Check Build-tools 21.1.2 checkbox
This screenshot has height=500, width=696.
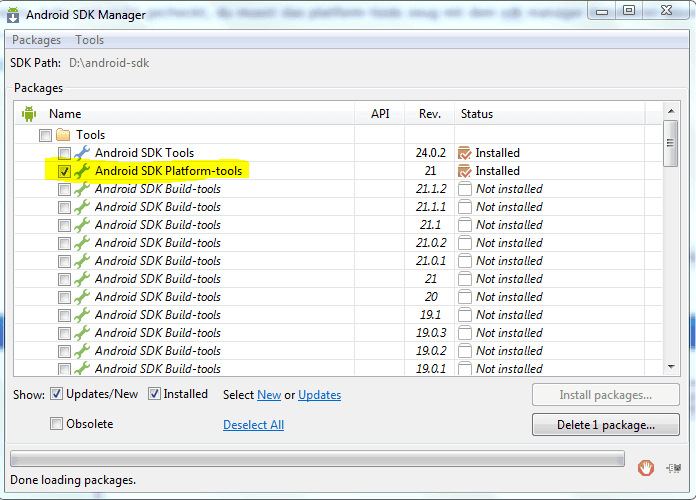pyautogui.click(x=64, y=189)
